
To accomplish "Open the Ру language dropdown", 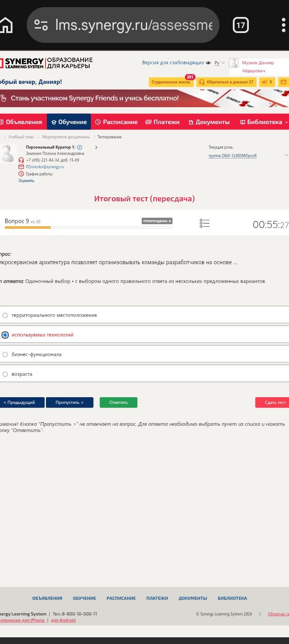I will (x=219, y=63).
